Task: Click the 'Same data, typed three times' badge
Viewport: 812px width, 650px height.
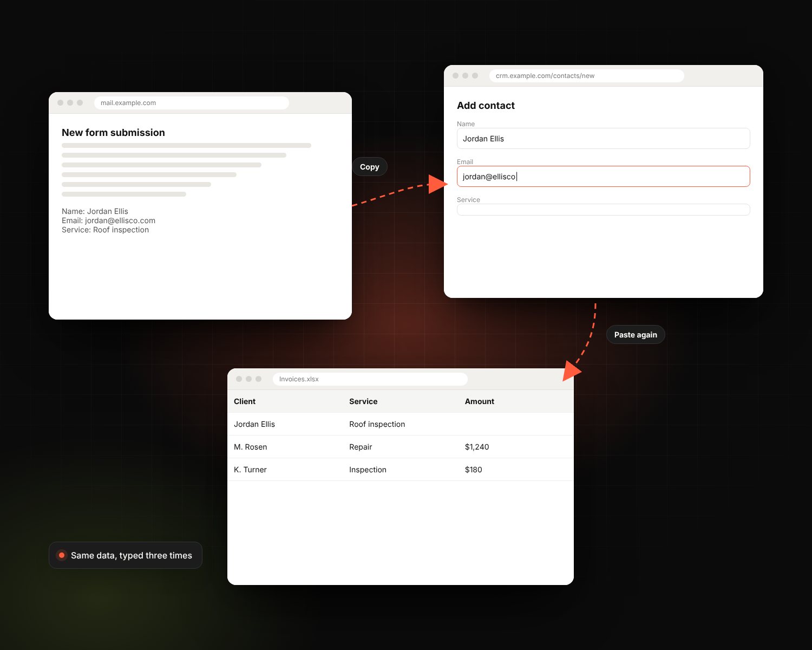Action: click(126, 555)
